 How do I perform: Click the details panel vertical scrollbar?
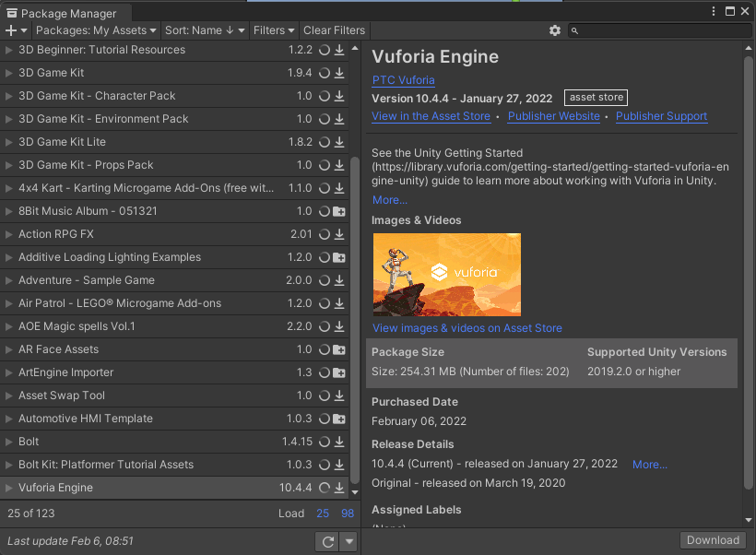[749, 273]
